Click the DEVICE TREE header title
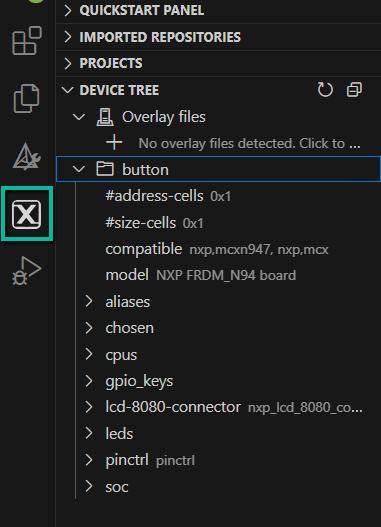The image size is (381, 527). 119,90
